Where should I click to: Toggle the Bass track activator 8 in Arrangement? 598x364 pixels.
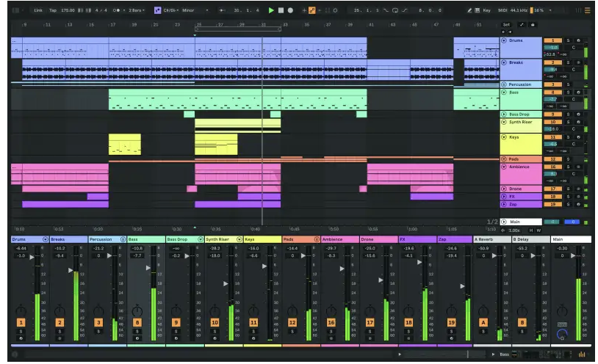pos(552,92)
